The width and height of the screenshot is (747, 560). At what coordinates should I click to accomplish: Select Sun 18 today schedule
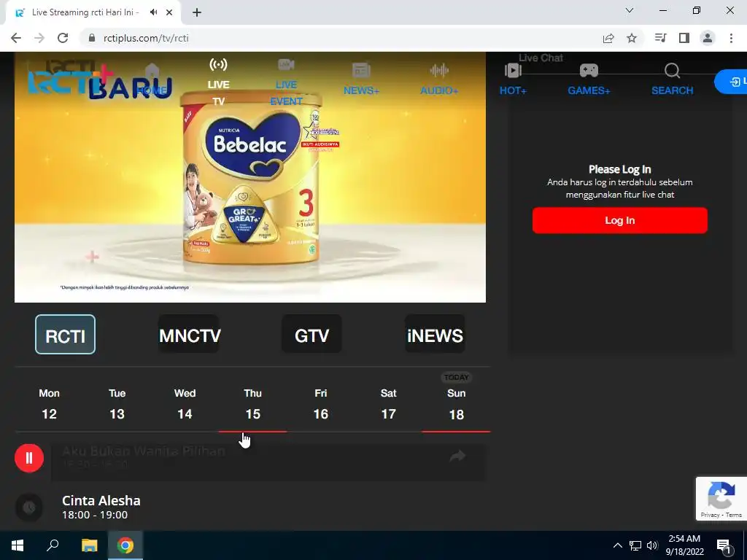click(456, 404)
